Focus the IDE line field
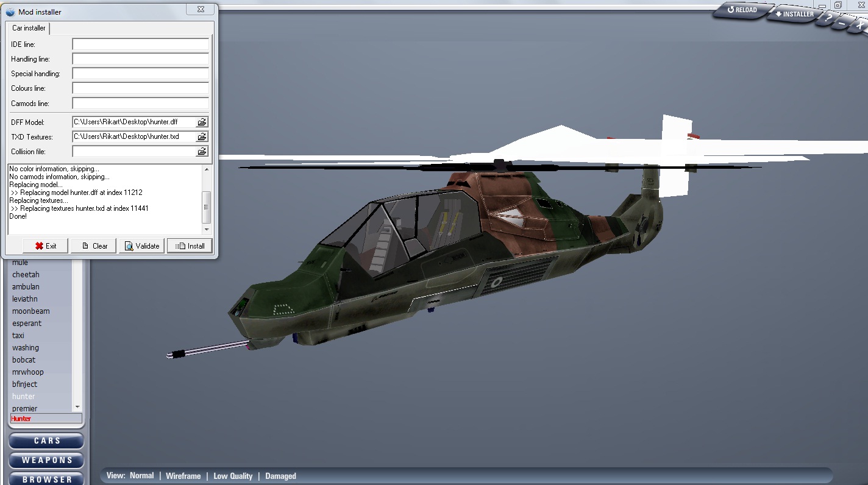 click(140, 44)
